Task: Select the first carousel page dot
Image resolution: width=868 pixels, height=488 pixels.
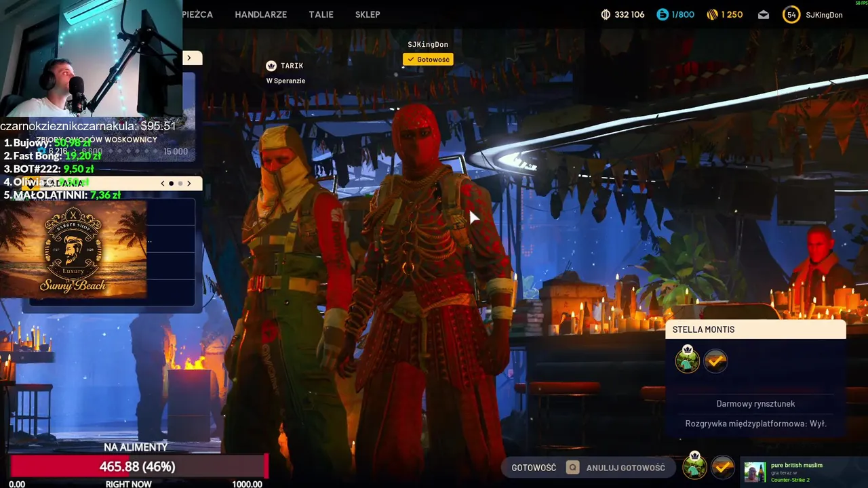Action: point(171,183)
